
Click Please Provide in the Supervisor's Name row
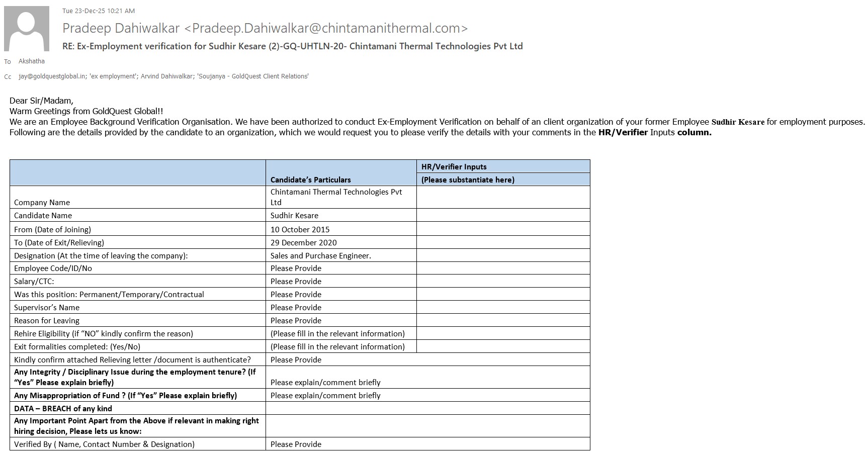(296, 307)
